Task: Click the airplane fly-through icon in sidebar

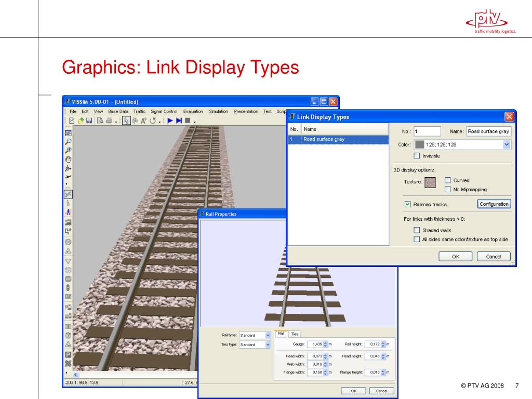Action: pos(68,177)
